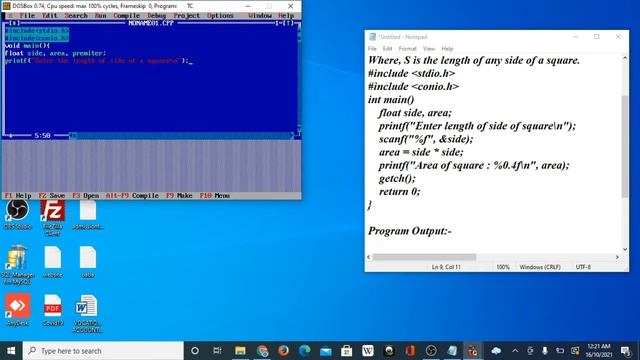Open notification center icon
This screenshot has width=640, height=360.
625,351
